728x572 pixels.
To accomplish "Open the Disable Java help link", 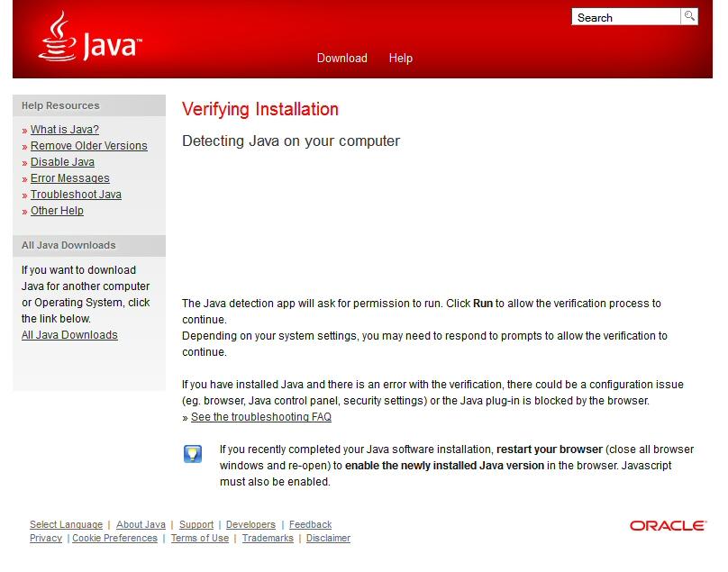I will click(x=62, y=162).
